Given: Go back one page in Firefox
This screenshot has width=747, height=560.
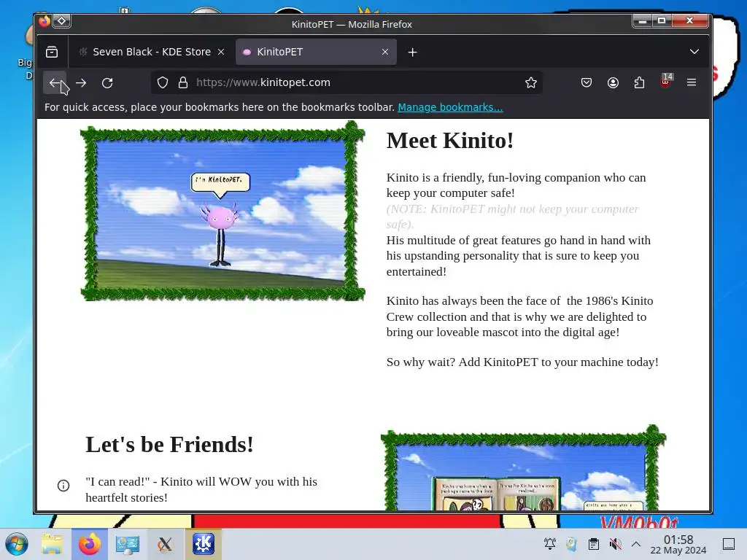Looking at the screenshot, I should tap(55, 83).
